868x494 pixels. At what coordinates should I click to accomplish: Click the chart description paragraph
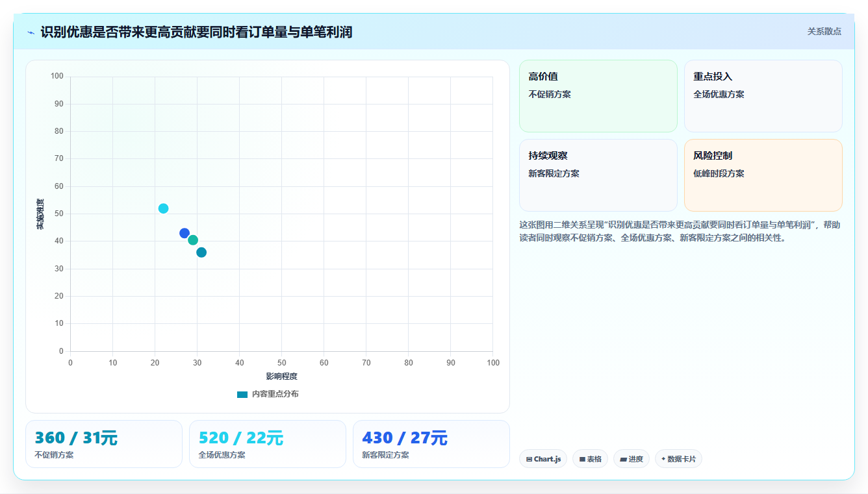[x=680, y=231]
